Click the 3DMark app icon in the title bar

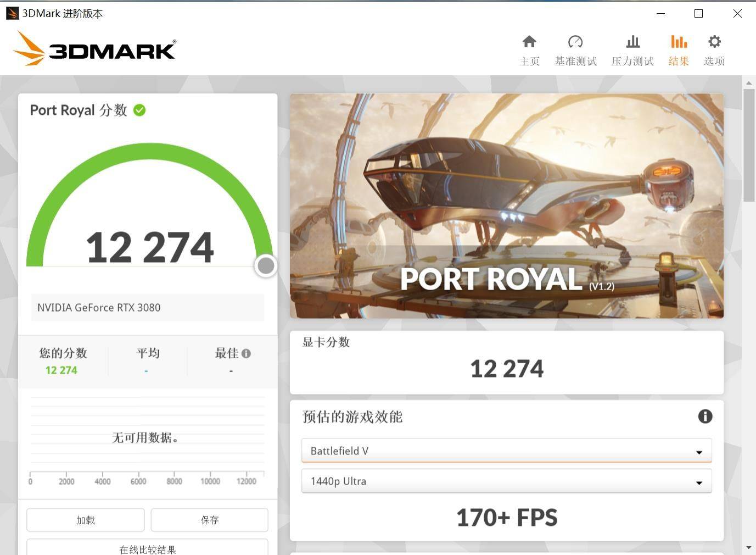(x=12, y=13)
